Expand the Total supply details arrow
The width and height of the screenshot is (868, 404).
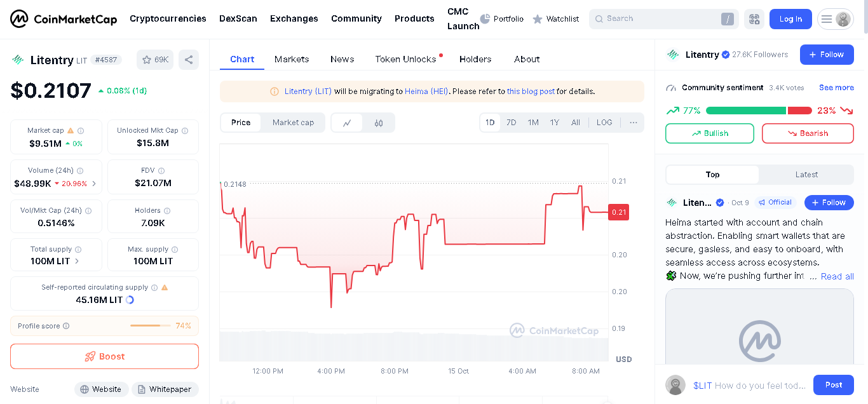78,261
